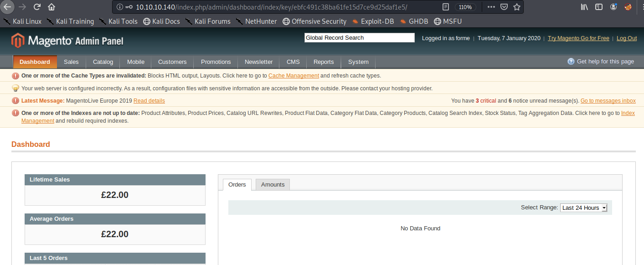Open the Customers menu
Image resolution: width=644 pixels, height=265 pixels.
pyautogui.click(x=172, y=62)
